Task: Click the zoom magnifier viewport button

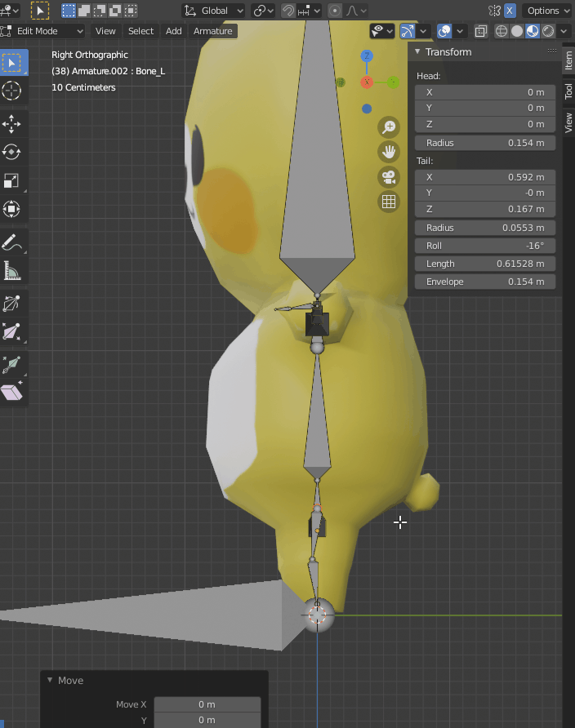Action: click(389, 127)
